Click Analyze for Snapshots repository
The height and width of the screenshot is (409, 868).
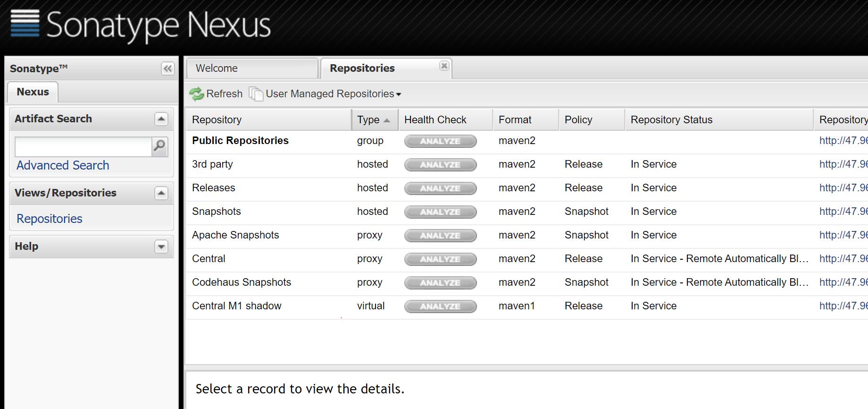click(441, 212)
